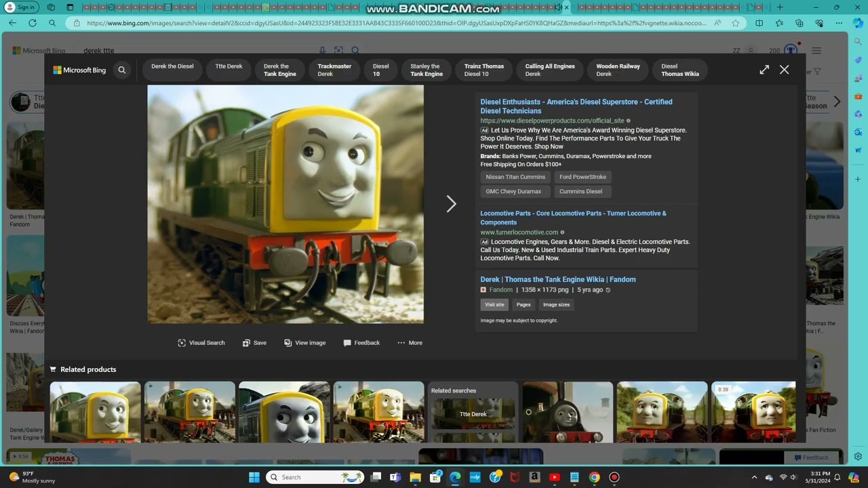Click the taskbar Search box
Viewport: 868px width, 488px height.
point(315,477)
